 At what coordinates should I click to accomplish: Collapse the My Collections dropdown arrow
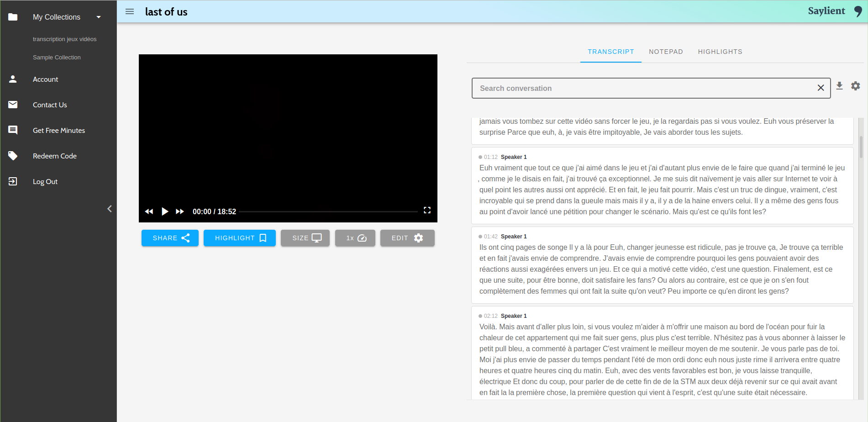click(x=99, y=17)
